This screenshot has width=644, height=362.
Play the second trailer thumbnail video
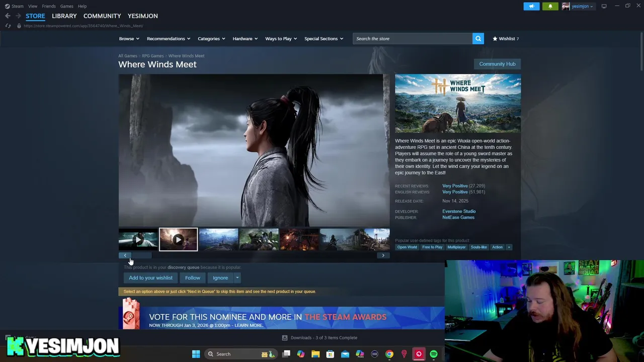tap(178, 239)
